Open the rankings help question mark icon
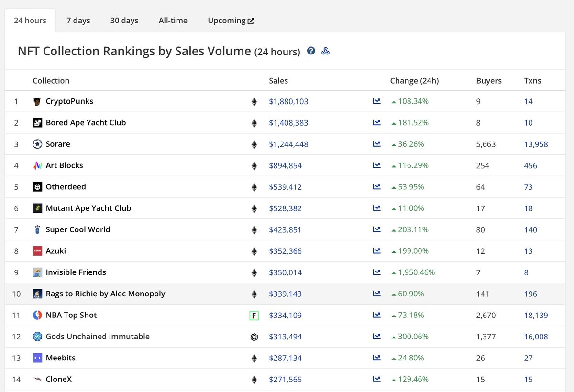 pyautogui.click(x=311, y=51)
